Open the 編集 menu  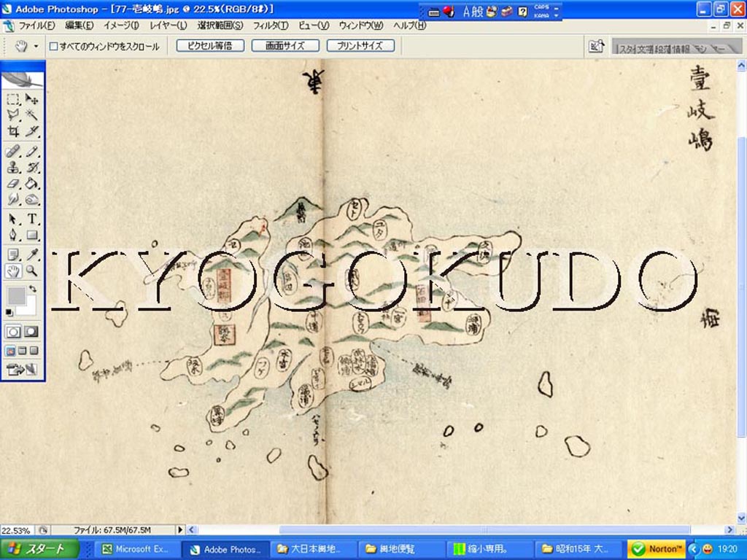coord(79,26)
